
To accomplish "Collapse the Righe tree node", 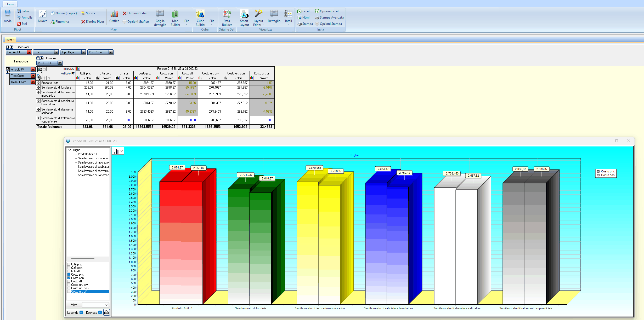I will [x=70, y=150].
